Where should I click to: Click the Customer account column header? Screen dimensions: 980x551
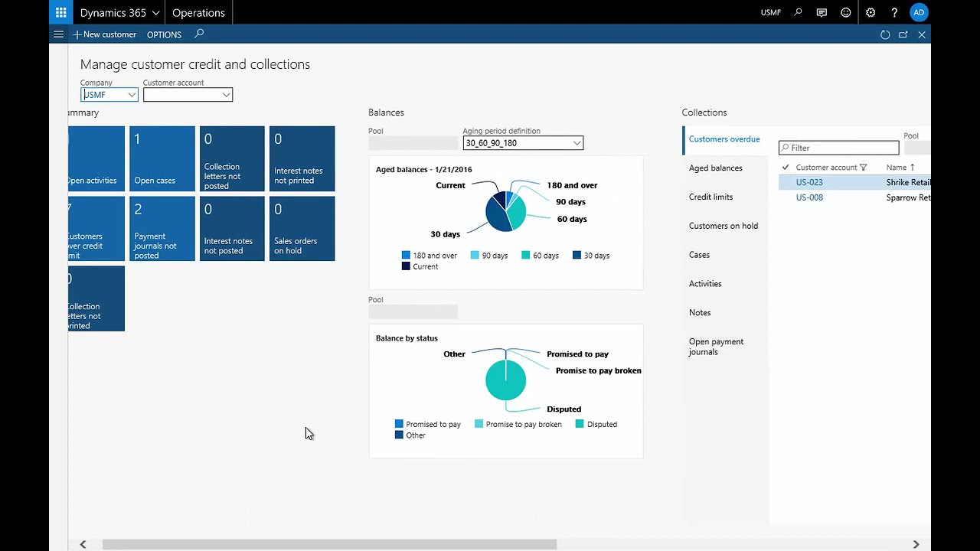pyautogui.click(x=826, y=168)
